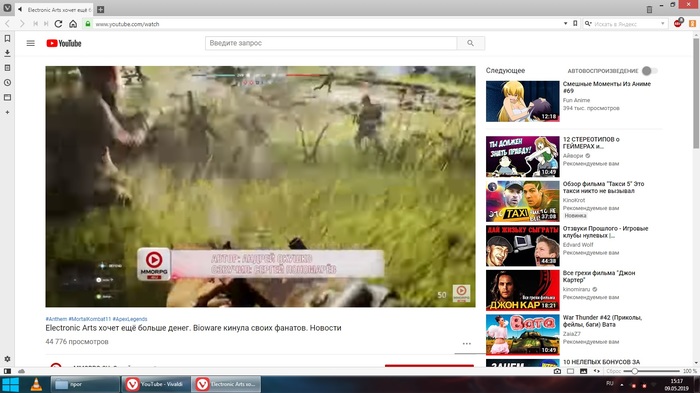Open YouTube hamburger guide menu

[30, 43]
